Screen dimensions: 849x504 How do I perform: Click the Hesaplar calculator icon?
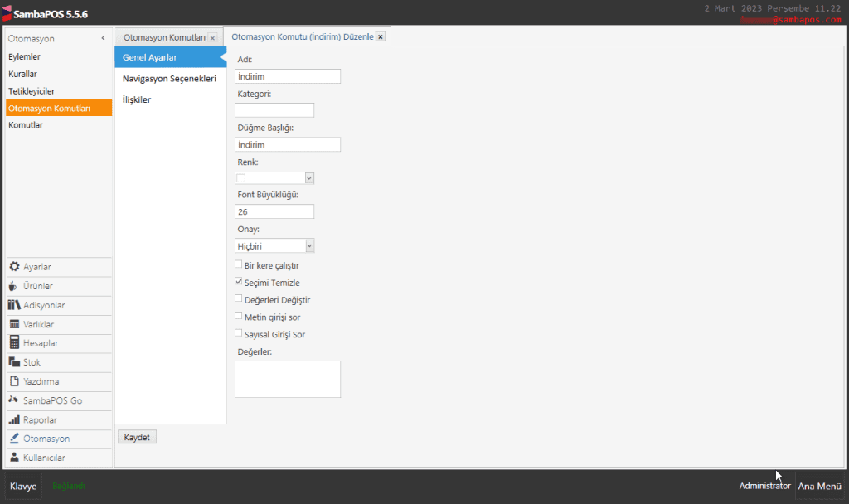[x=14, y=343]
